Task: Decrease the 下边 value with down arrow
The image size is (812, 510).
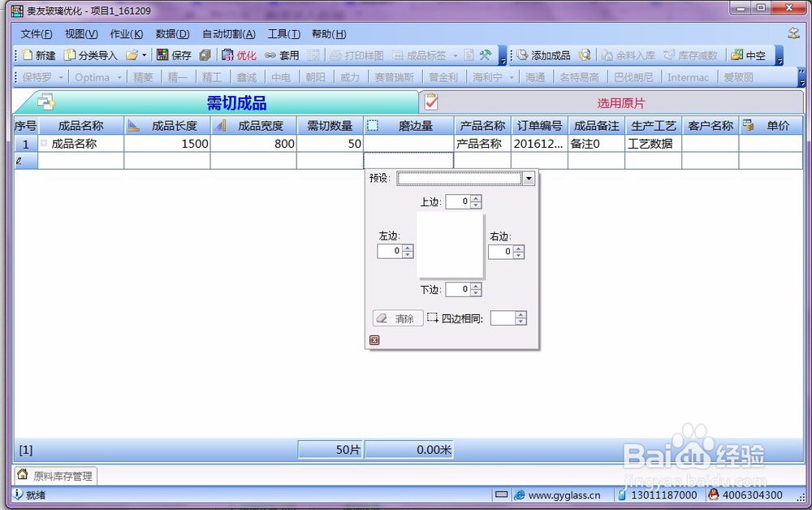Action: coord(477,292)
